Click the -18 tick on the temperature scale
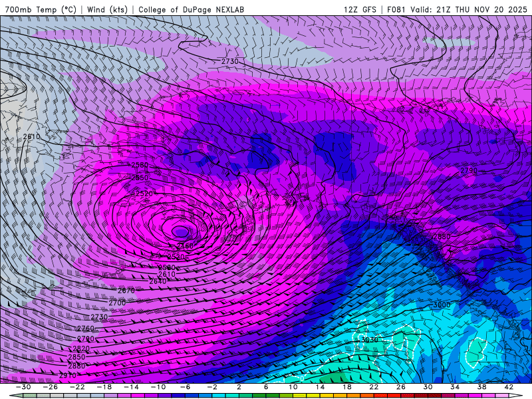This screenshot has width=532, height=399. 104,387
